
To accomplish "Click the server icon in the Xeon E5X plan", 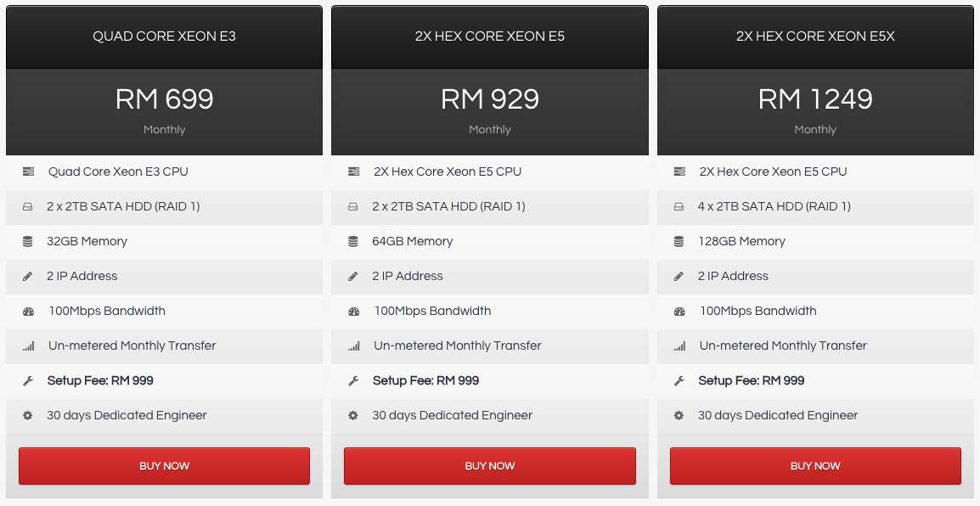I will pyautogui.click(x=679, y=171).
